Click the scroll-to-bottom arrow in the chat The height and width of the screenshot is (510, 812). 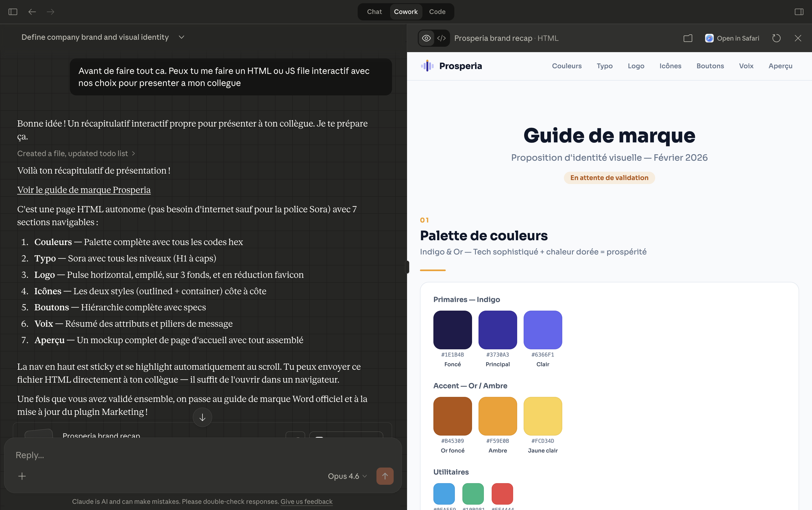202,417
